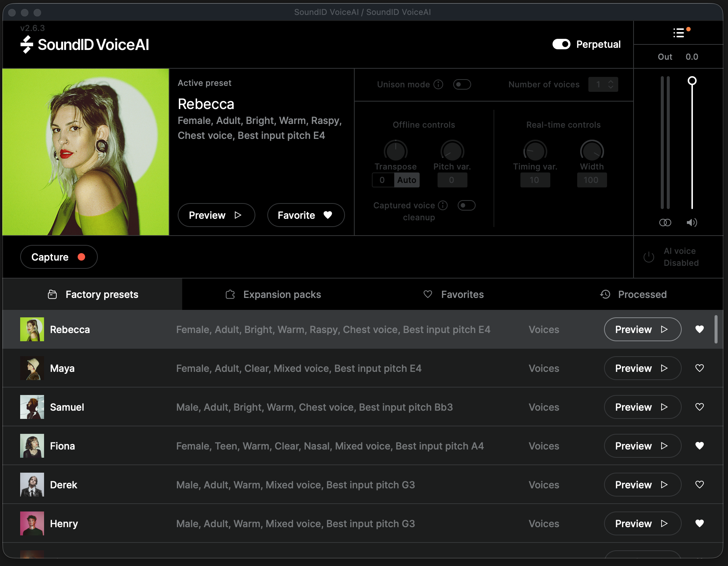
Task: Click the AI voice power icon
Action: point(649,257)
